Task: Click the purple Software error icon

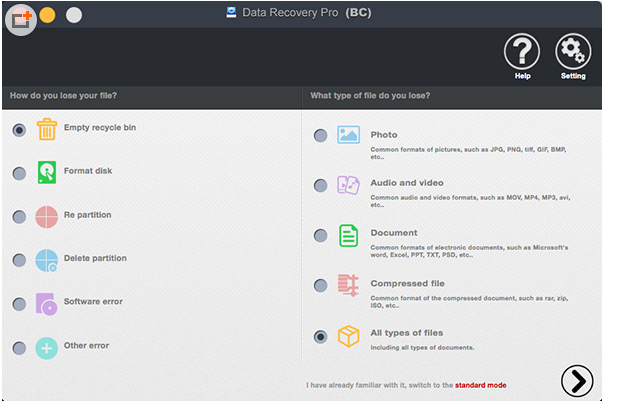Action: pyautogui.click(x=47, y=303)
